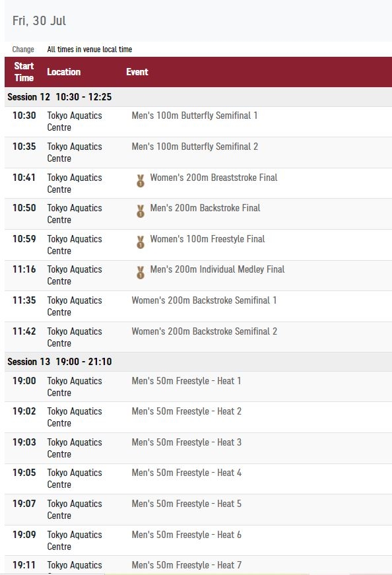This screenshot has width=392, height=575.
Task: Select Women's 100m Freestyle Final event
Action: pos(208,239)
